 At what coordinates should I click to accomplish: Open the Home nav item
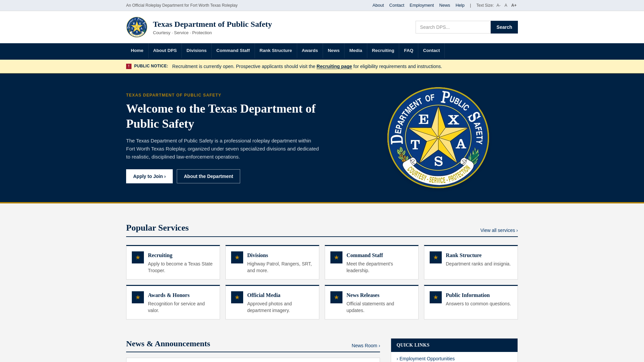click(x=137, y=51)
